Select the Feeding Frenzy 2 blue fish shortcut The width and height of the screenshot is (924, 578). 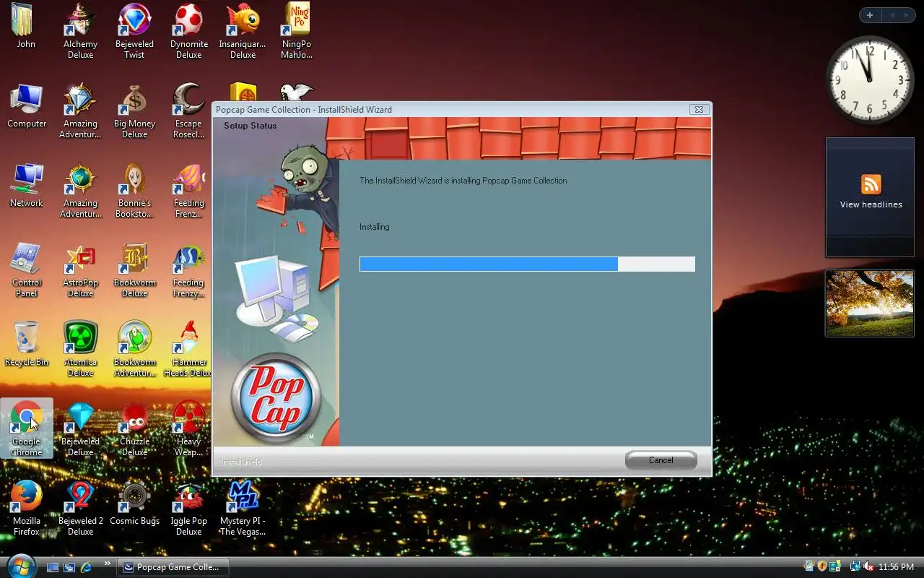pos(188,269)
